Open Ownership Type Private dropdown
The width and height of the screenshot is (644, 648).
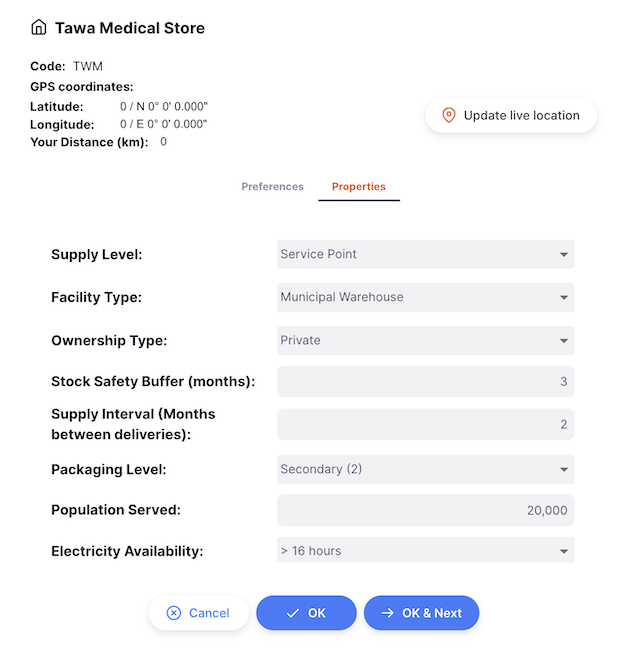pyautogui.click(x=425, y=341)
